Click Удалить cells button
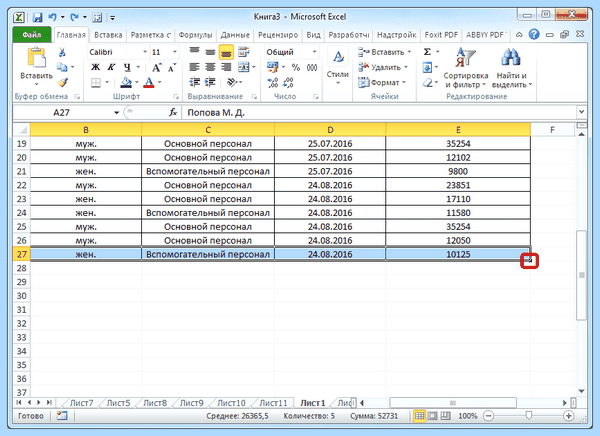600x436 pixels. click(x=383, y=67)
